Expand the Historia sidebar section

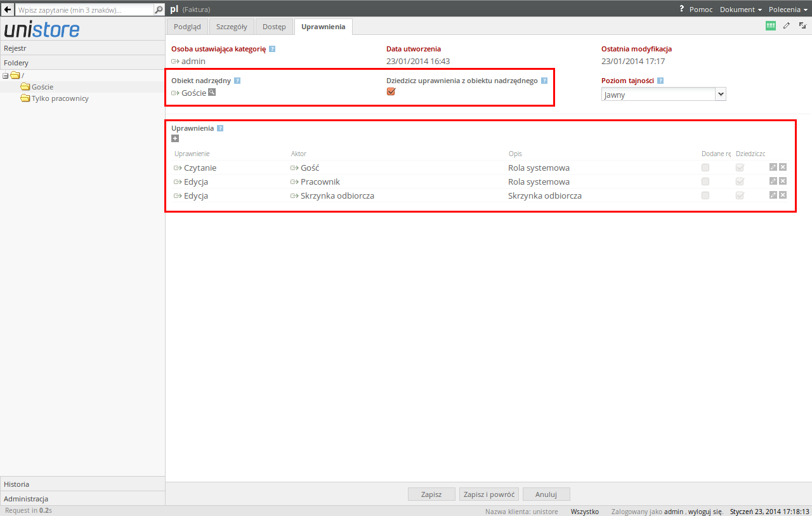82,484
